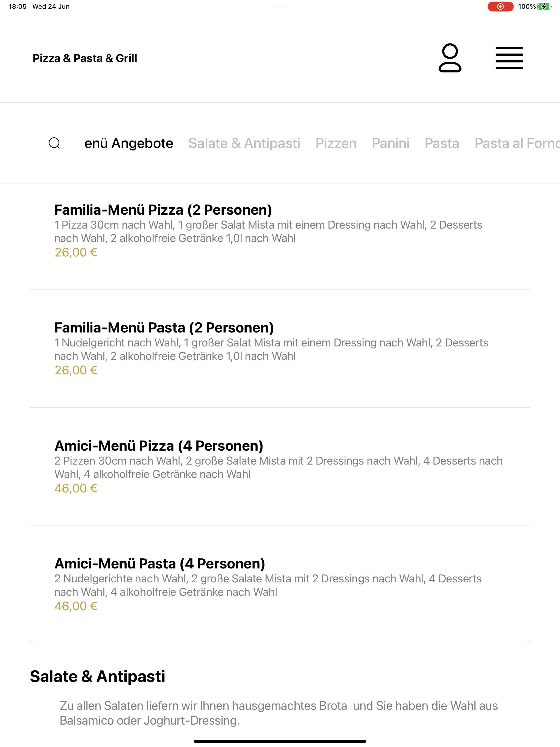This screenshot has width=560, height=747.
Task: Go to the Pasta tab
Action: [x=442, y=143]
